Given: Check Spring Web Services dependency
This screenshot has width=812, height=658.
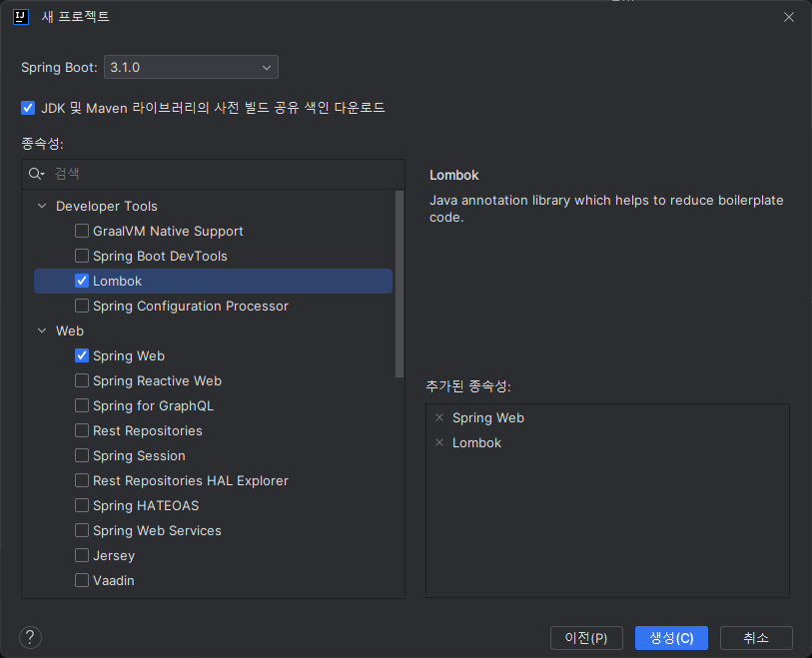Looking at the screenshot, I should [x=82, y=530].
